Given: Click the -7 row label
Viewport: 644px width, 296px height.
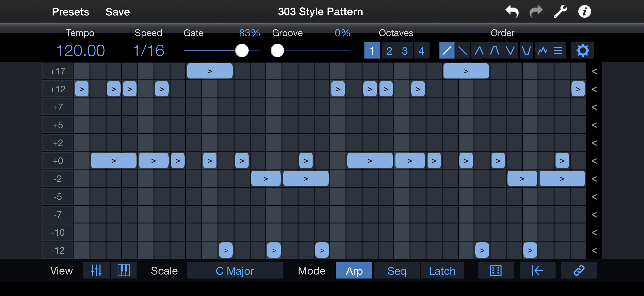Looking at the screenshot, I should (58, 215).
